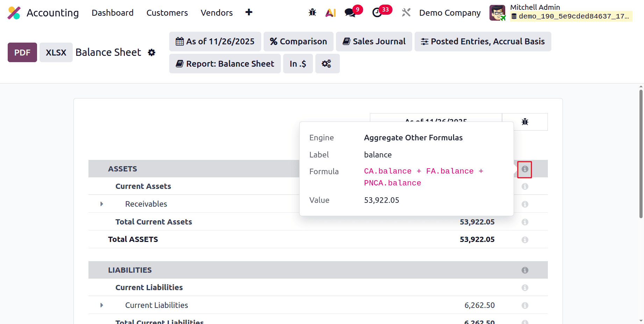Click the Current Liabilities amount 6,262.50
644x324 pixels.
tap(480, 305)
